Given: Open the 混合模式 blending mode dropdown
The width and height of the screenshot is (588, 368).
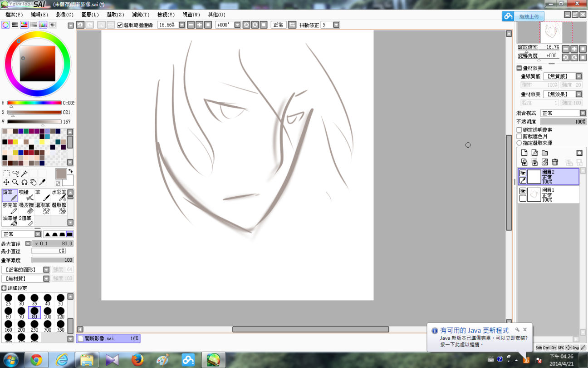Looking at the screenshot, I should [583, 113].
